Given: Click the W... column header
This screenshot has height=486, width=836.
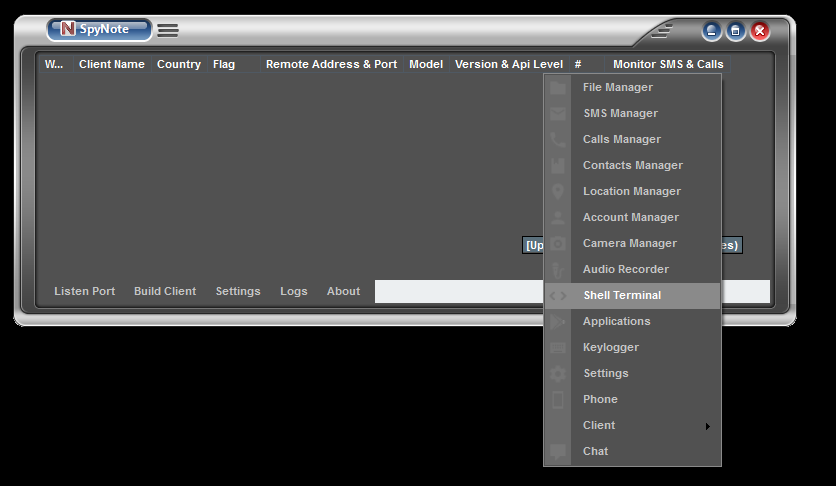Looking at the screenshot, I should 55,64.
